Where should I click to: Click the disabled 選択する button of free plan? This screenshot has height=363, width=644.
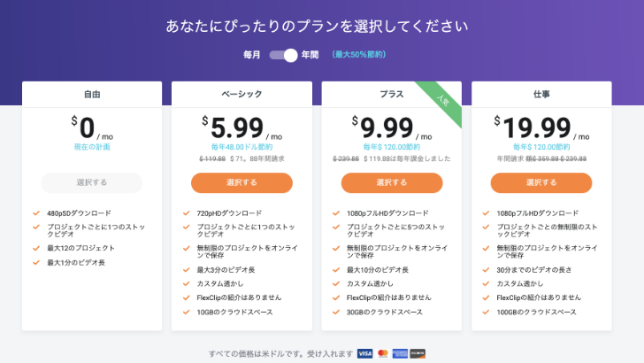tap(92, 182)
